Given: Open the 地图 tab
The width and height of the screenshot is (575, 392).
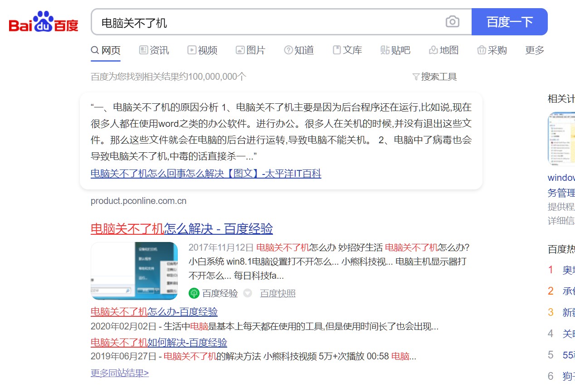Looking at the screenshot, I should [443, 50].
